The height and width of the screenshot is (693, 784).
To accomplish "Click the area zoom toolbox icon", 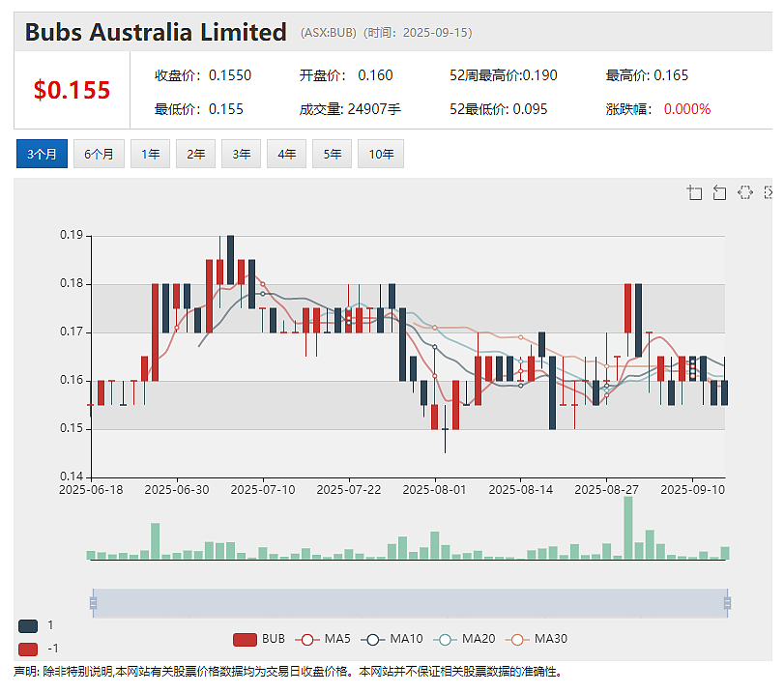I will point(694,192).
